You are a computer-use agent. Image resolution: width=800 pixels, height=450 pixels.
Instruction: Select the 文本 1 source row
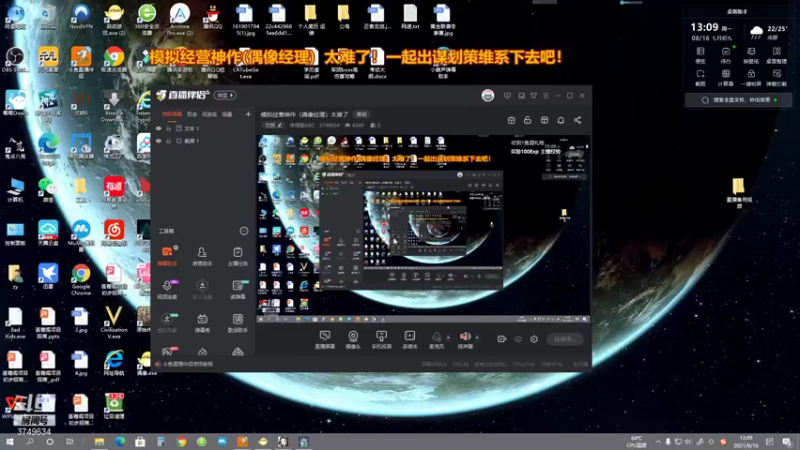(203, 129)
